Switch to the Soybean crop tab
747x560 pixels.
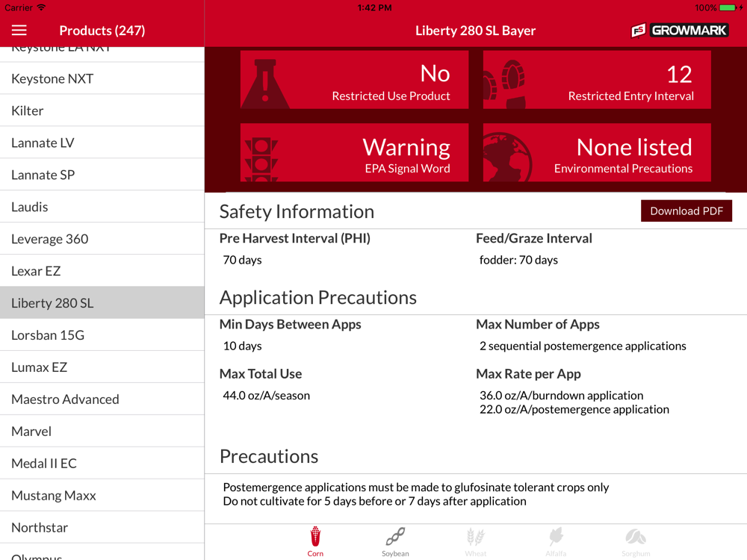tap(395, 542)
